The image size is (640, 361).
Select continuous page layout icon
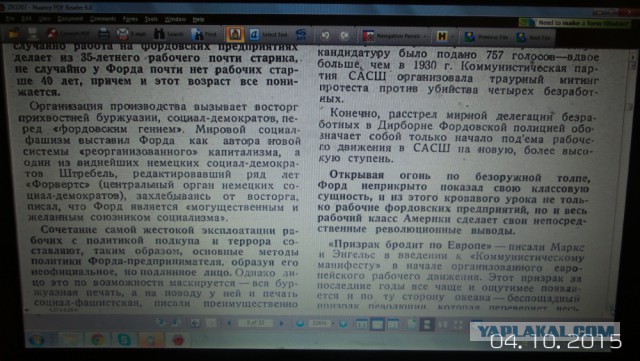[427, 325]
